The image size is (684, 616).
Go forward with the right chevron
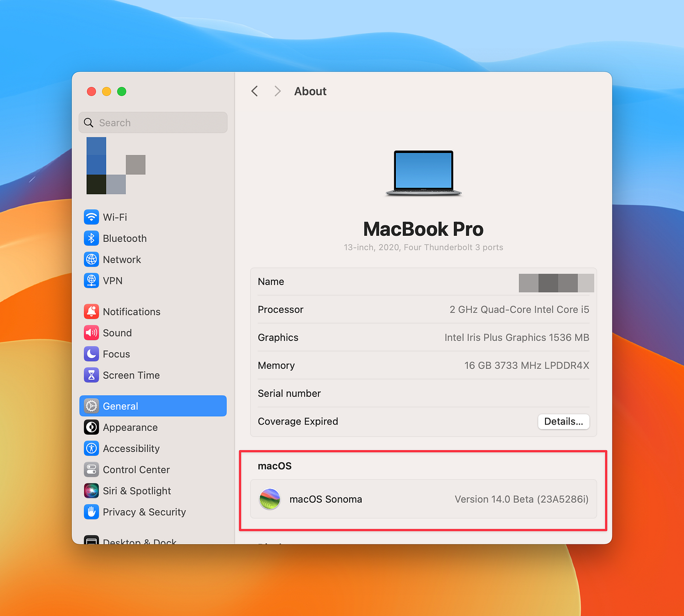[278, 91]
